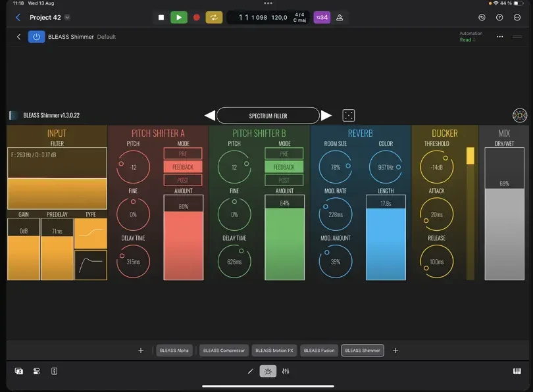Select the next preset arrow
The height and width of the screenshot is (392, 533).
click(326, 116)
